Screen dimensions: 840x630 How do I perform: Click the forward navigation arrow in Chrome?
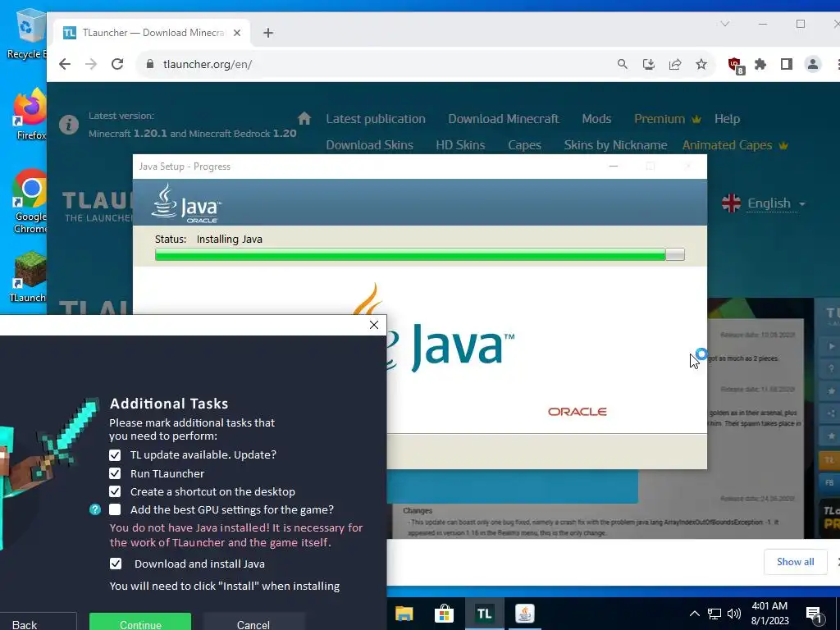coord(91,64)
